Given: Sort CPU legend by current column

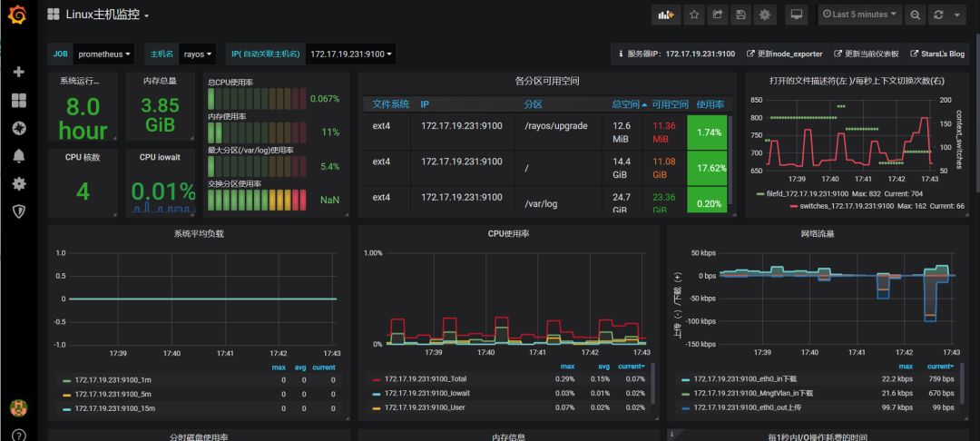Looking at the screenshot, I should click(632, 367).
